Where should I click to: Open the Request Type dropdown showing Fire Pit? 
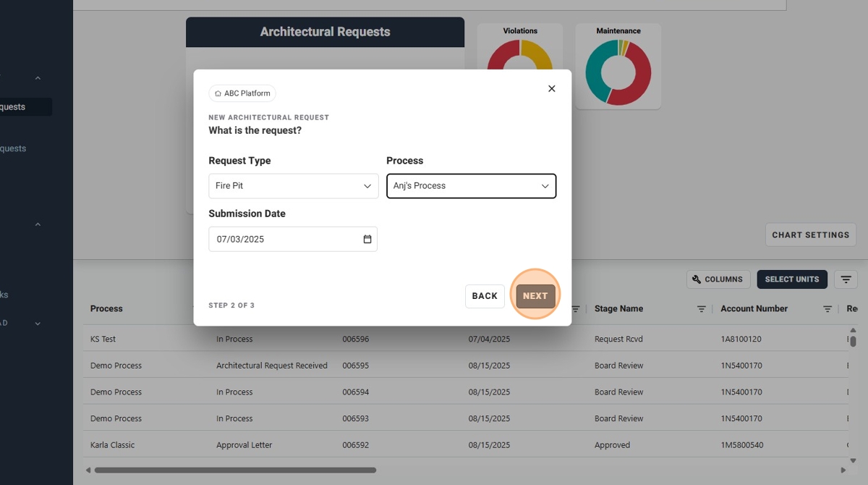point(294,186)
